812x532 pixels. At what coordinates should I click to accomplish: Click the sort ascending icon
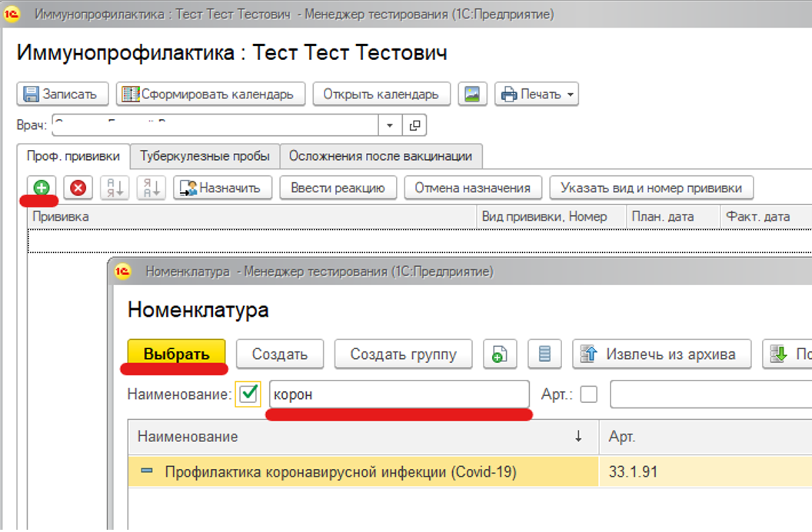(115, 188)
